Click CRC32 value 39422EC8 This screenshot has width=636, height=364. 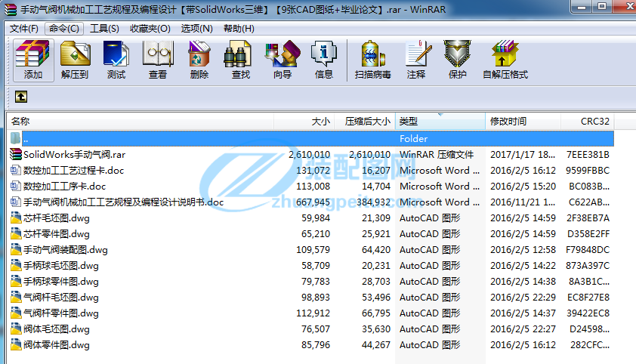[x=588, y=313]
